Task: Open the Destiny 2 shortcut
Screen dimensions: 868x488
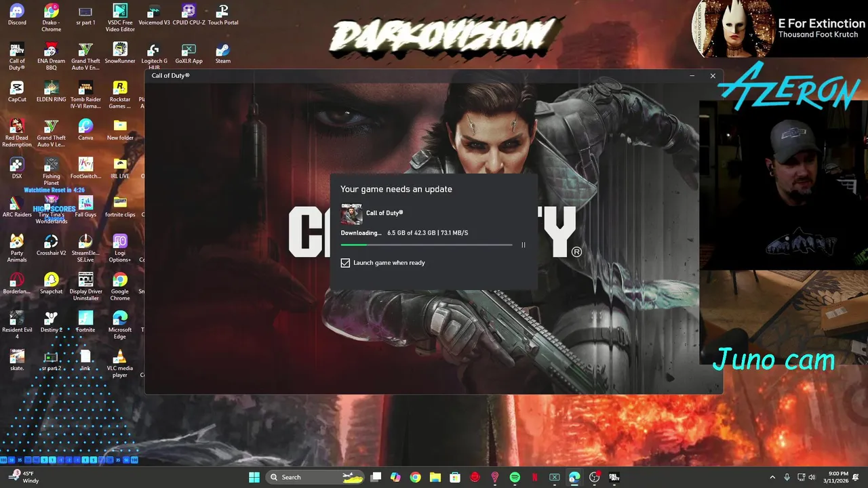Action: [51, 323]
